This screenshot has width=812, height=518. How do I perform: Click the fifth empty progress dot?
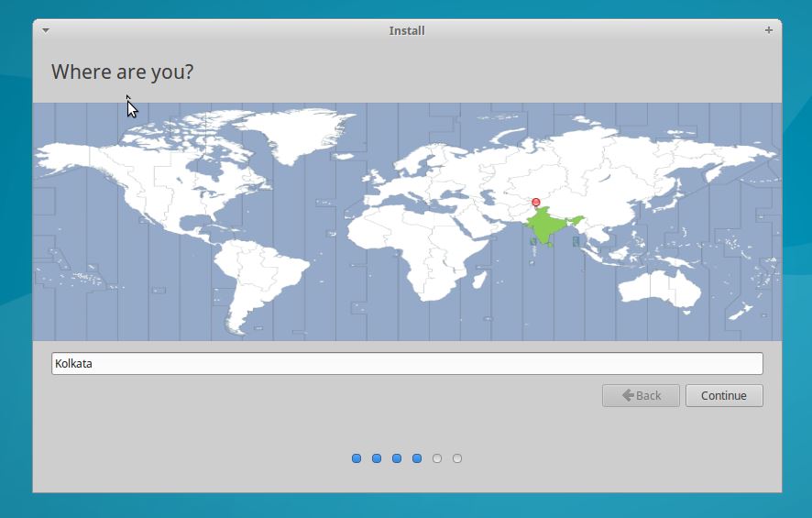coord(437,458)
